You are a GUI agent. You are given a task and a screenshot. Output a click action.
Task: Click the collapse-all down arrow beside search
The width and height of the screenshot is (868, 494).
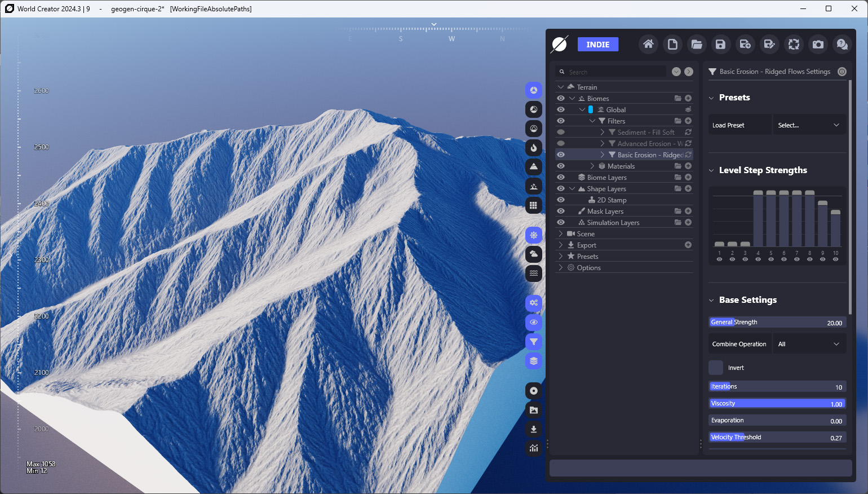pos(676,72)
